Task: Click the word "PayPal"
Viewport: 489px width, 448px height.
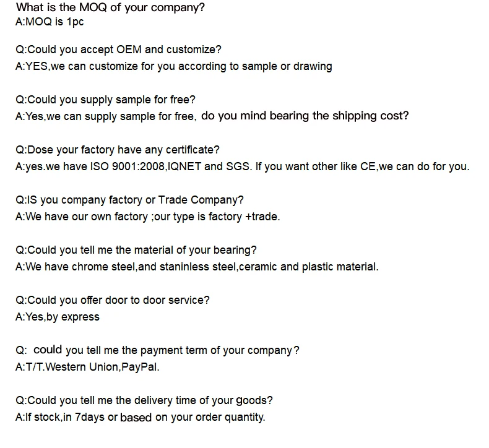Action: click(140, 367)
